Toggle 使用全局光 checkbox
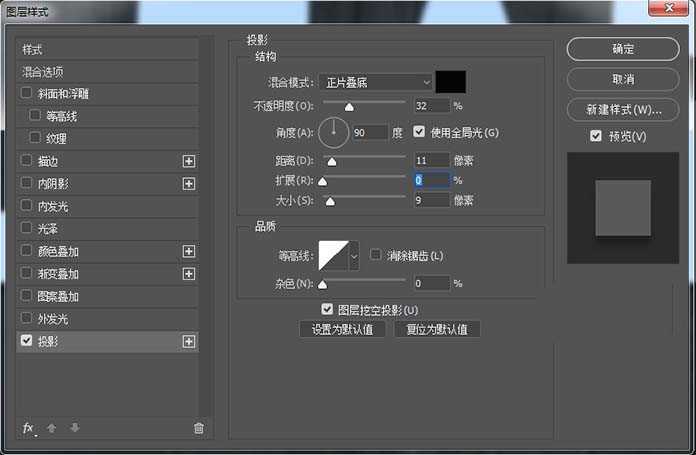The height and width of the screenshot is (455, 696). [x=419, y=131]
